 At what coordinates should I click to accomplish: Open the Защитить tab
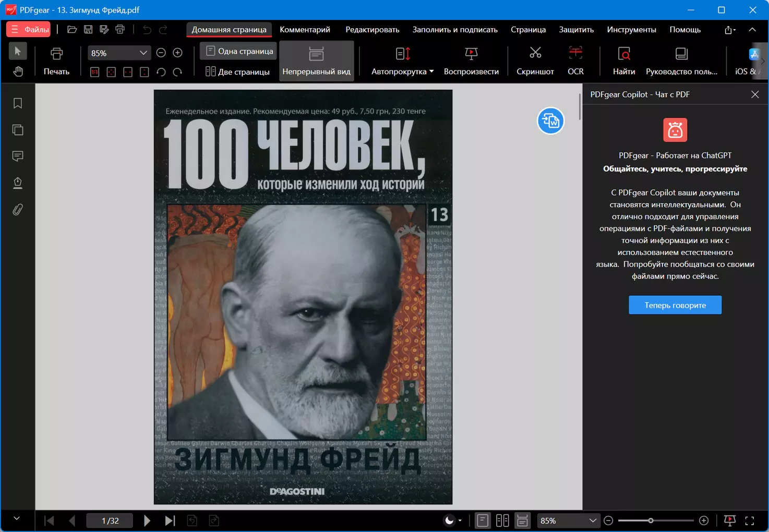coord(576,30)
